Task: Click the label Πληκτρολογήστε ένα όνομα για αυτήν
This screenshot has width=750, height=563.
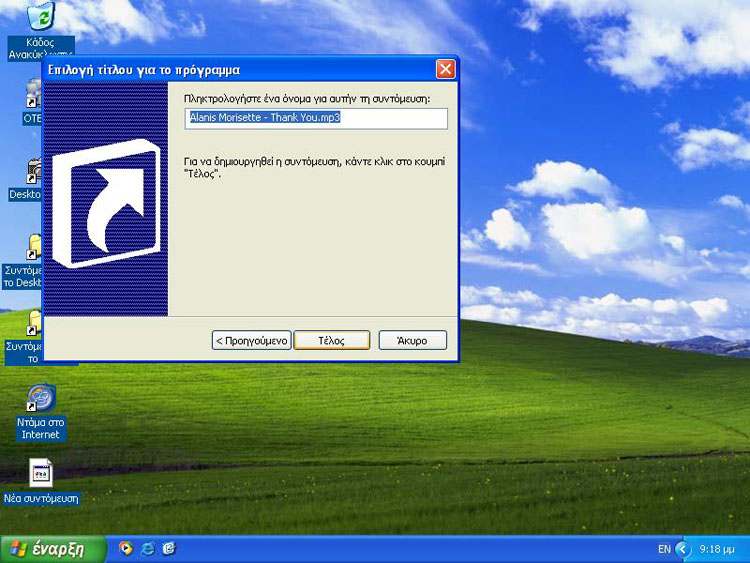Action: tap(307, 99)
